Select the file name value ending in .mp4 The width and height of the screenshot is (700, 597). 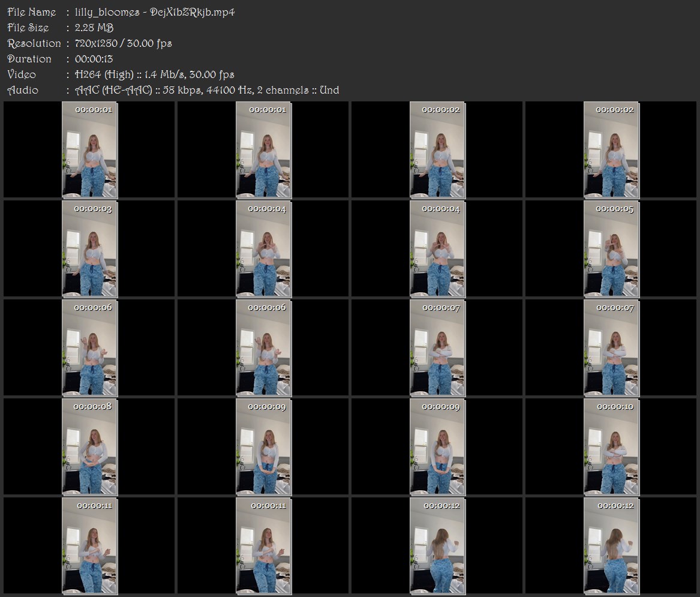pos(155,12)
